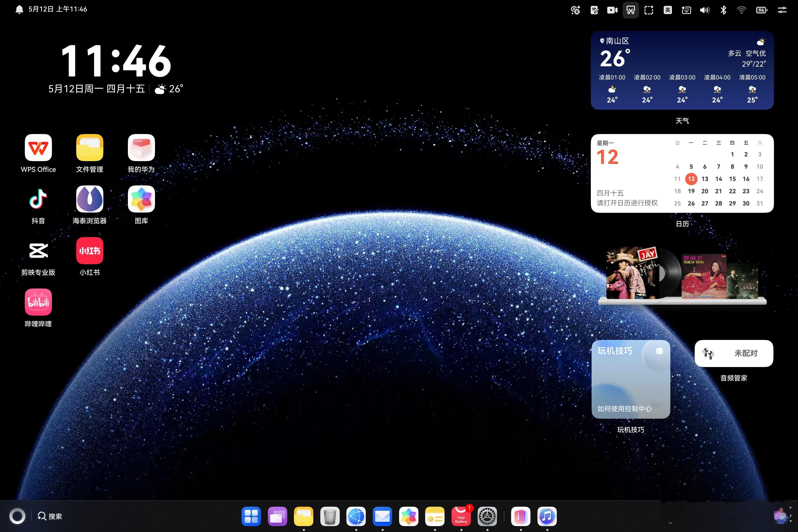The image size is (798, 532).
Task: Open the Gallery flower icon in dock
Action: coord(408,516)
